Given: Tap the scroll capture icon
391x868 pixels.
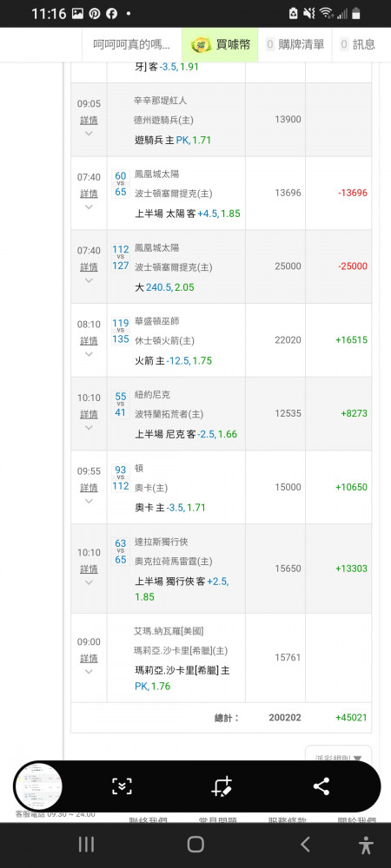Looking at the screenshot, I should pos(122,786).
